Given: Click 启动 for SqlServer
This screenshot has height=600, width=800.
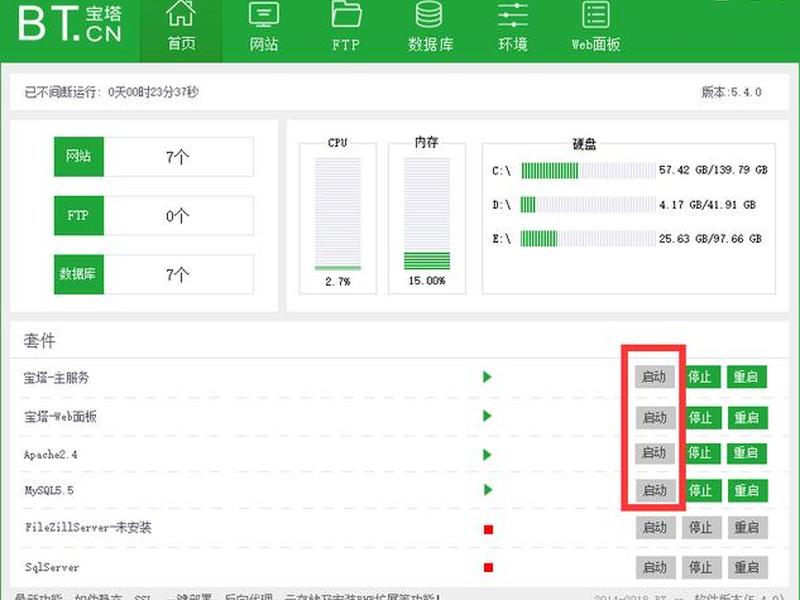Looking at the screenshot, I should click(656, 567).
